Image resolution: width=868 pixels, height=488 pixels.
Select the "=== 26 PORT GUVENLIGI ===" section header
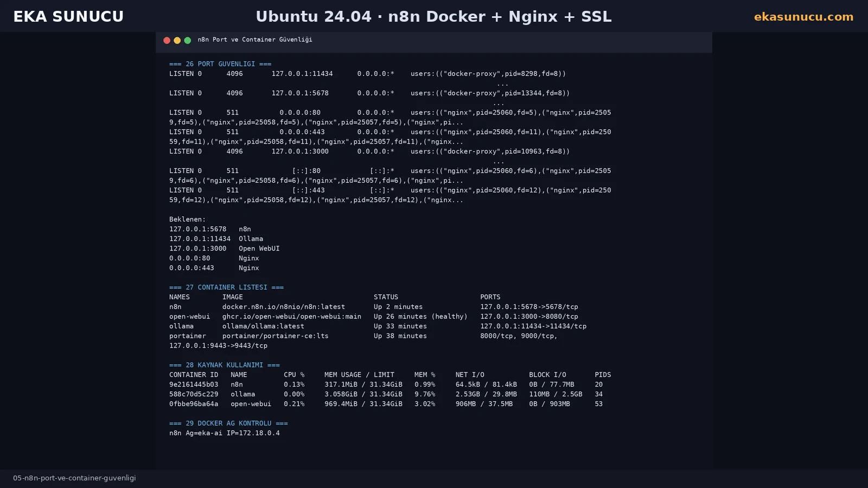click(220, 64)
